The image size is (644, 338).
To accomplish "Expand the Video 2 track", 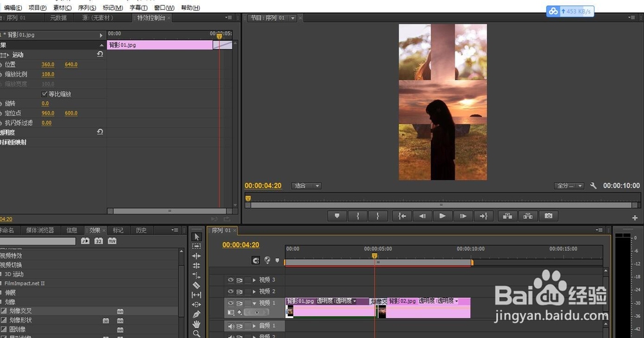I will (x=254, y=292).
